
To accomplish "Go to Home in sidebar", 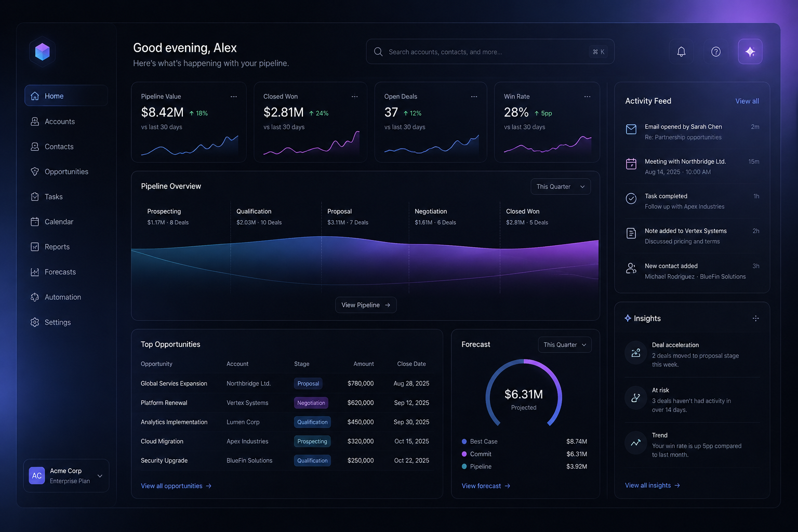I will click(66, 96).
